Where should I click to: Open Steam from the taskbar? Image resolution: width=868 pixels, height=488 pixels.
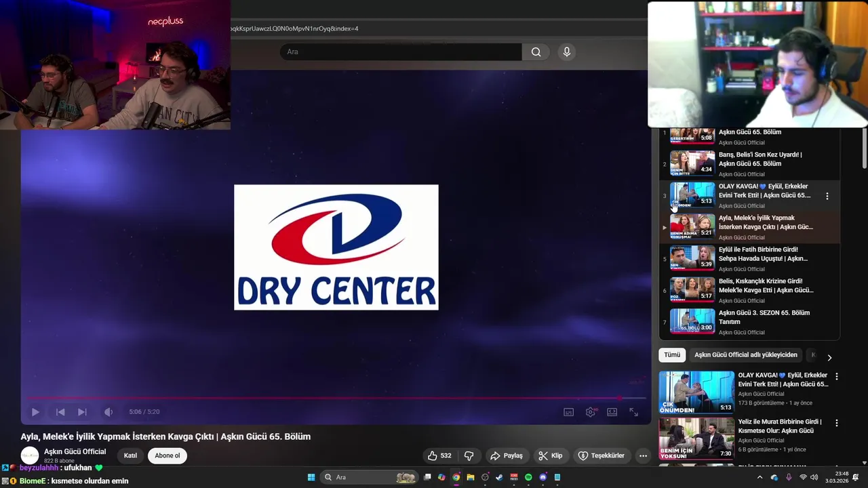(500, 477)
